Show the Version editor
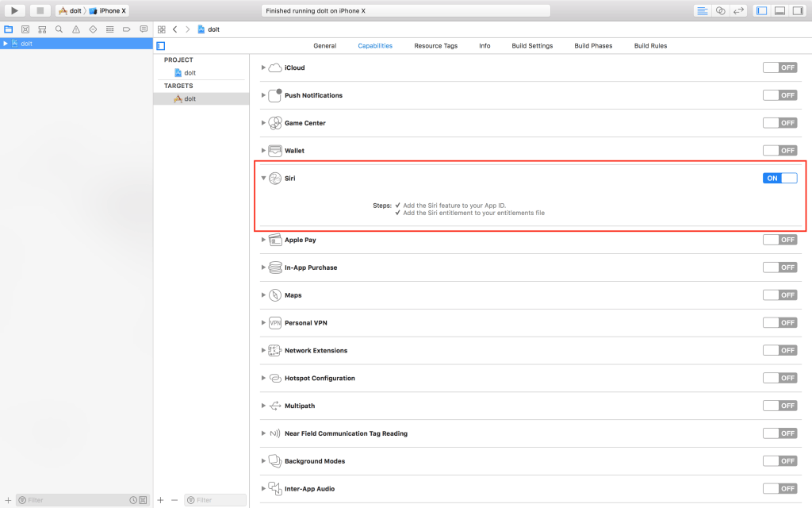 coord(738,10)
